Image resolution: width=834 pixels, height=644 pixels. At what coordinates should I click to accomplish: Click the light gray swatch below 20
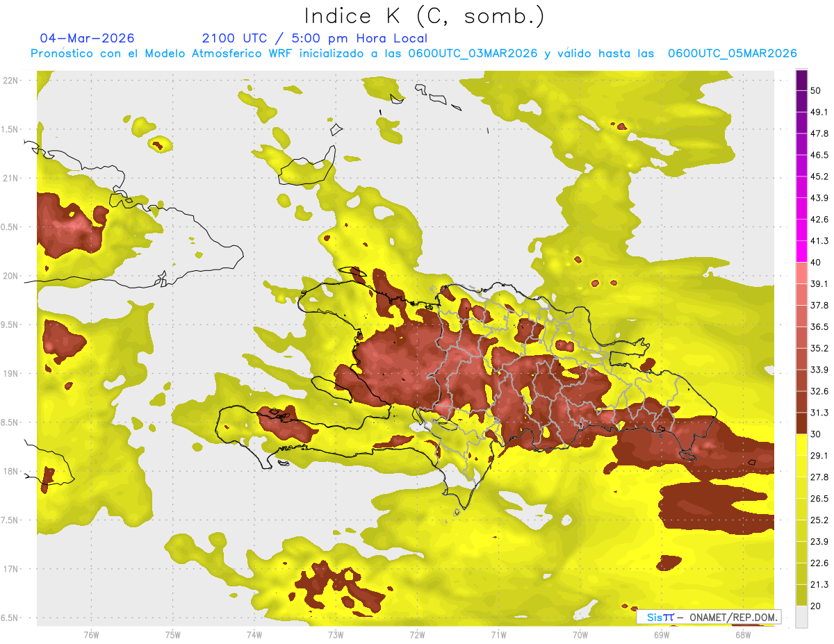[801, 617]
